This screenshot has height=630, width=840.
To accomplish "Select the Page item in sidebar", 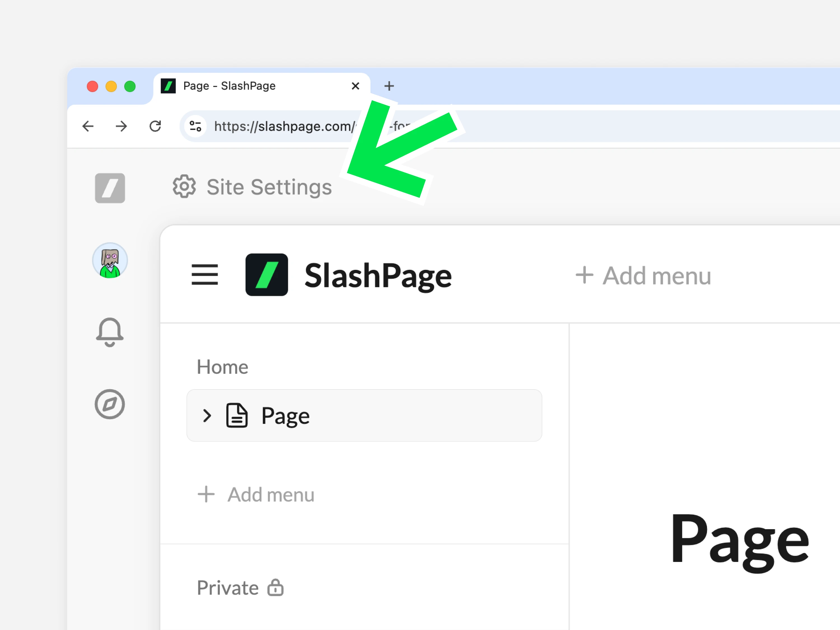I will (364, 416).
